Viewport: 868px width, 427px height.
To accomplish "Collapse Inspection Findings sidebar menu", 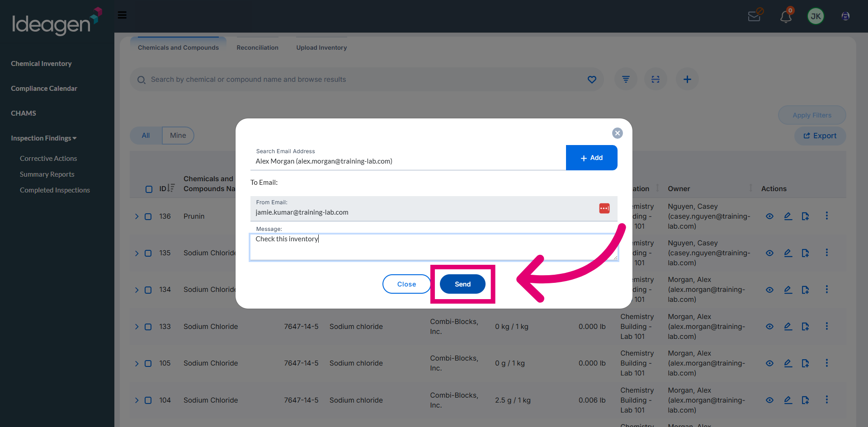I will click(x=44, y=138).
